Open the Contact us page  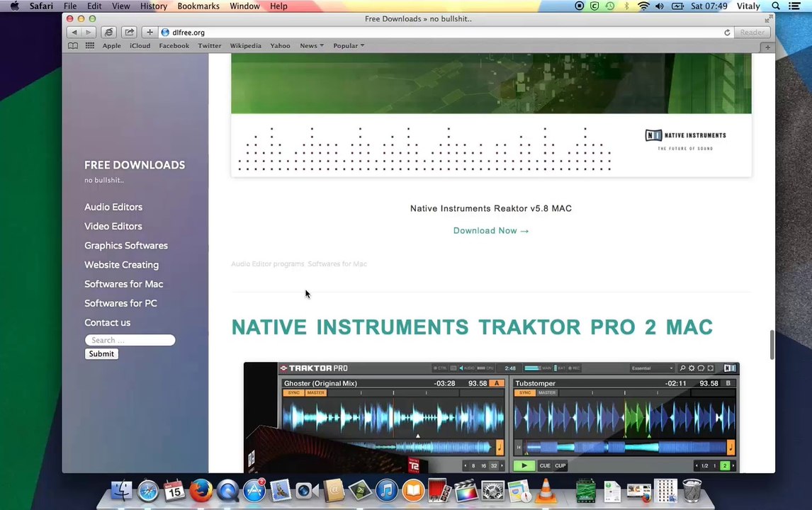(107, 322)
